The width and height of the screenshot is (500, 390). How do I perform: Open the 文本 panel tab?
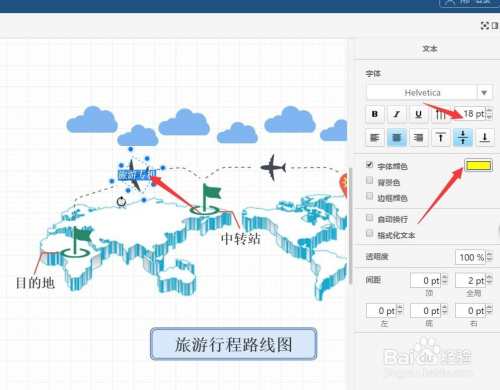430,49
